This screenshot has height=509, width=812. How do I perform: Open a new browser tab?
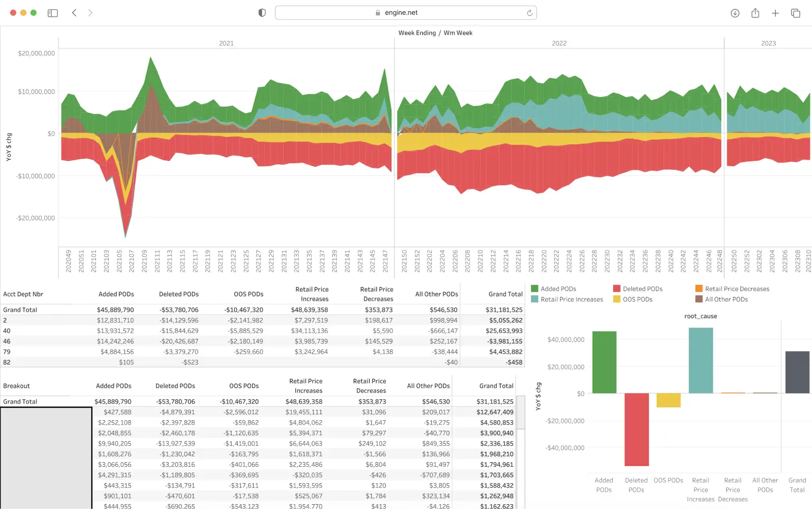(x=775, y=13)
